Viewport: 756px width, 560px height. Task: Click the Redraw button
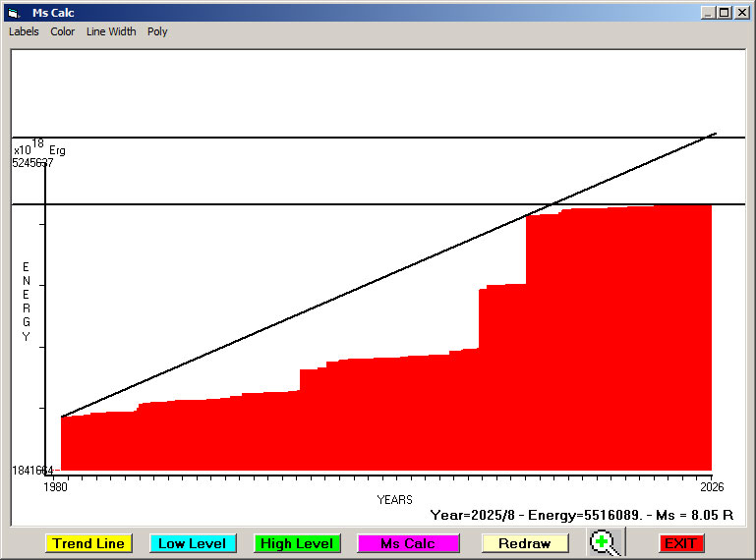[524, 543]
